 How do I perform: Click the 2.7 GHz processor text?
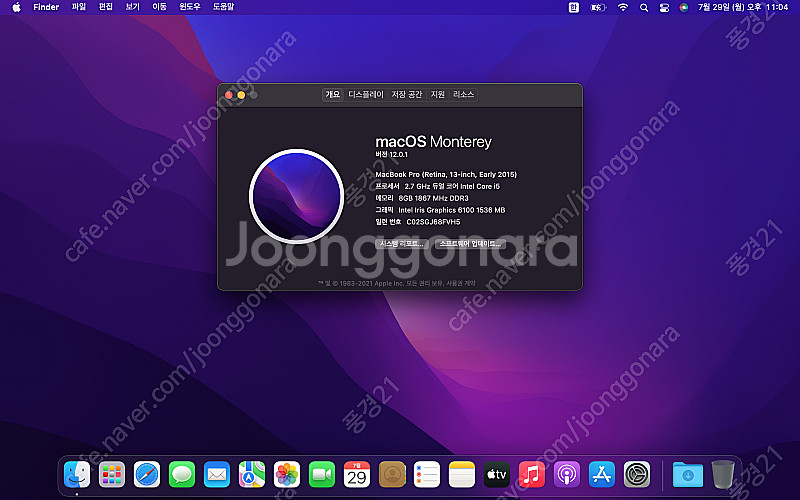[x=452, y=186]
